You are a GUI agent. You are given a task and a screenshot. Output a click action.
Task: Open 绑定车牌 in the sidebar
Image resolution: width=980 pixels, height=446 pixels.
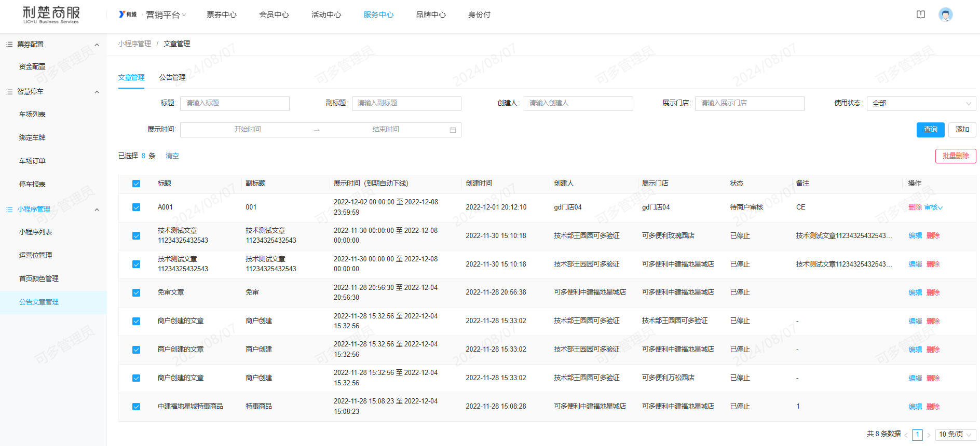tap(32, 137)
